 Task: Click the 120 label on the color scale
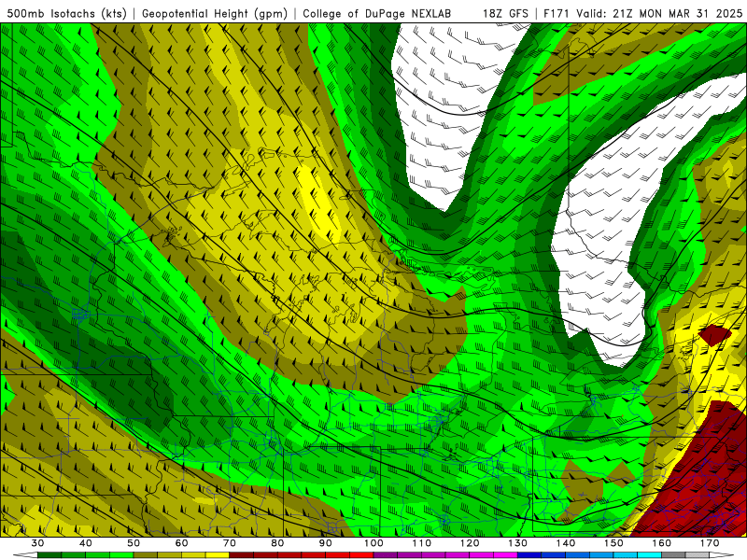[470, 543]
